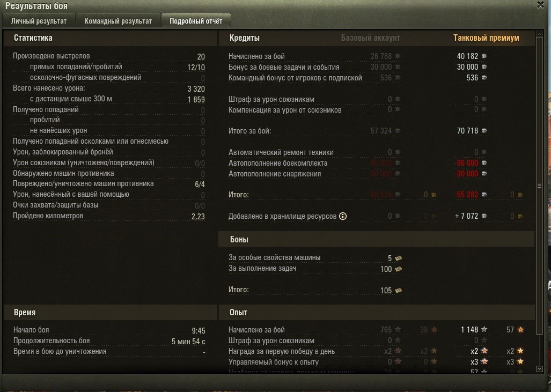The width and height of the screenshot is (551, 392).
Task: Click scrollbar down arrow at bottom
Action: point(539,368)
